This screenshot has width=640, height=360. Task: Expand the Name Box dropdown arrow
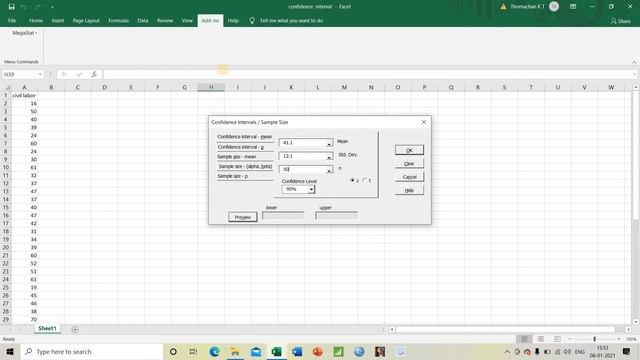coord(40,74)
